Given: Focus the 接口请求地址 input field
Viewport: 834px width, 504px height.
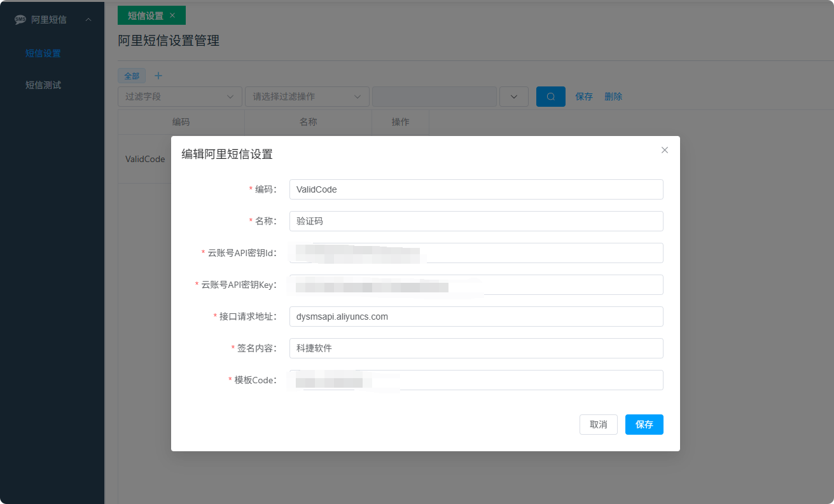Looking at the screenshot, I should click(x=476, y=317).
